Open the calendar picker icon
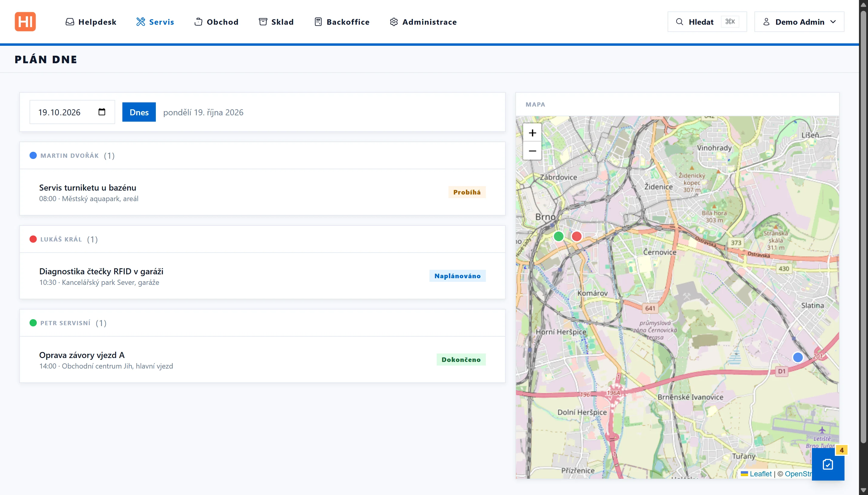 pos(102,112)
